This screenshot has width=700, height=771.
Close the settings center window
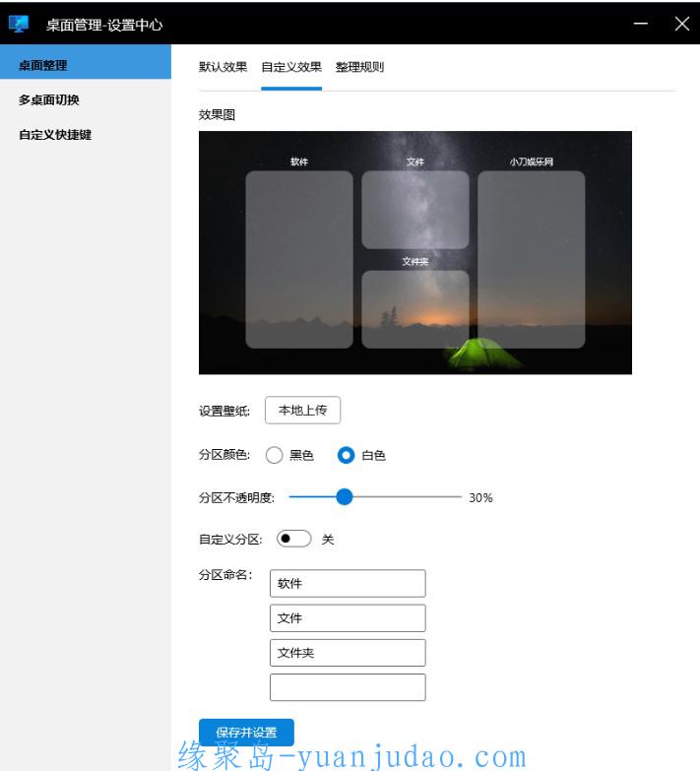click(682, 23)
